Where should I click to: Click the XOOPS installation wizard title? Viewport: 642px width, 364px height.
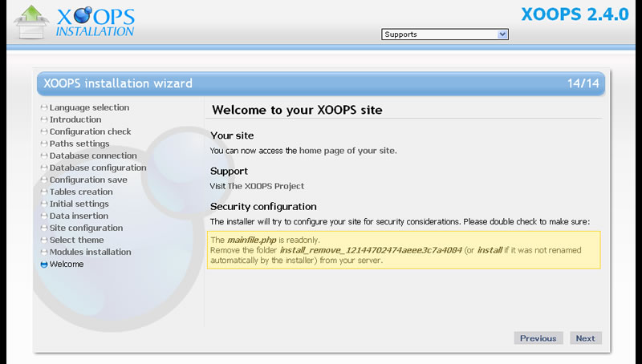[x=118, y=83]
